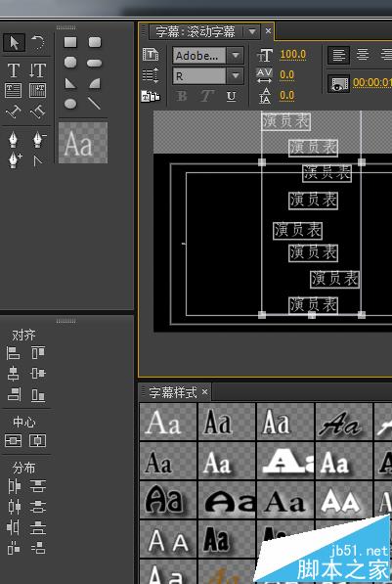Select the Delete Anchor Point tool
Screen dimensions: 392x584
39,139
